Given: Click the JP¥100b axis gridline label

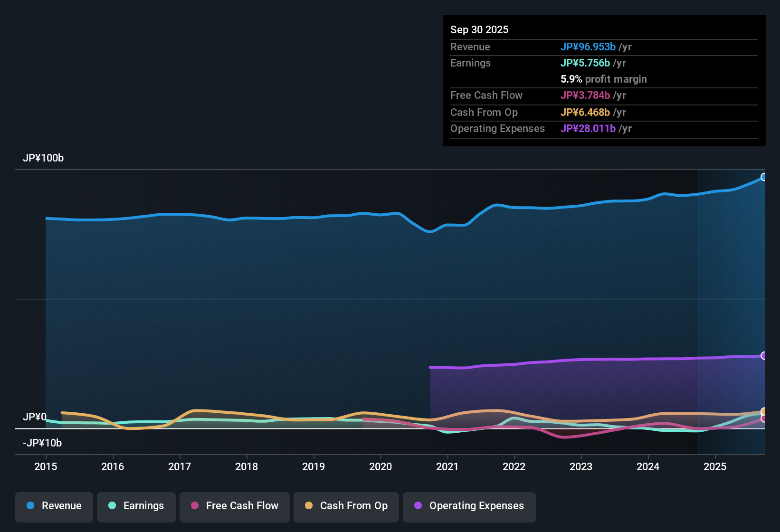Looking at the screenshot, I should point(43,158).
